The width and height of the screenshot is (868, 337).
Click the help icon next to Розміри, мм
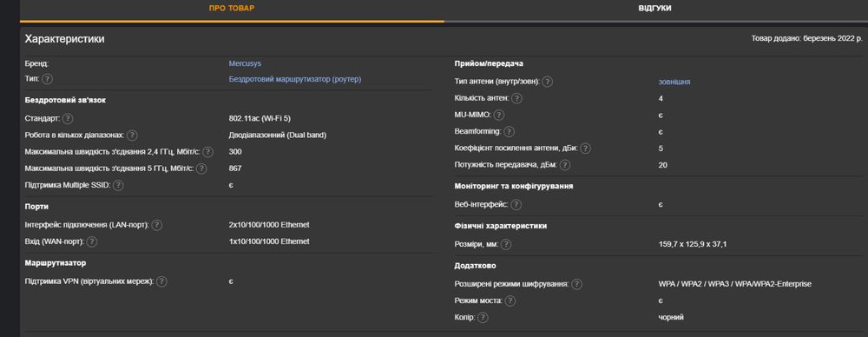[x=505, y=244]
